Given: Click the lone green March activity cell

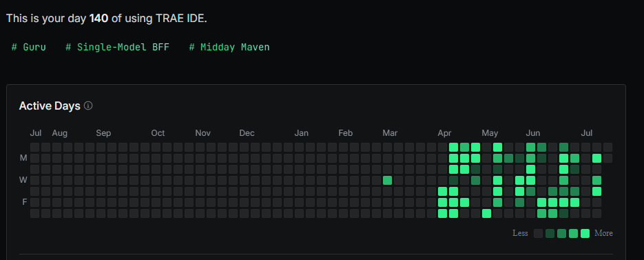Looking at the screenshot, I should (x=387, y=180).
